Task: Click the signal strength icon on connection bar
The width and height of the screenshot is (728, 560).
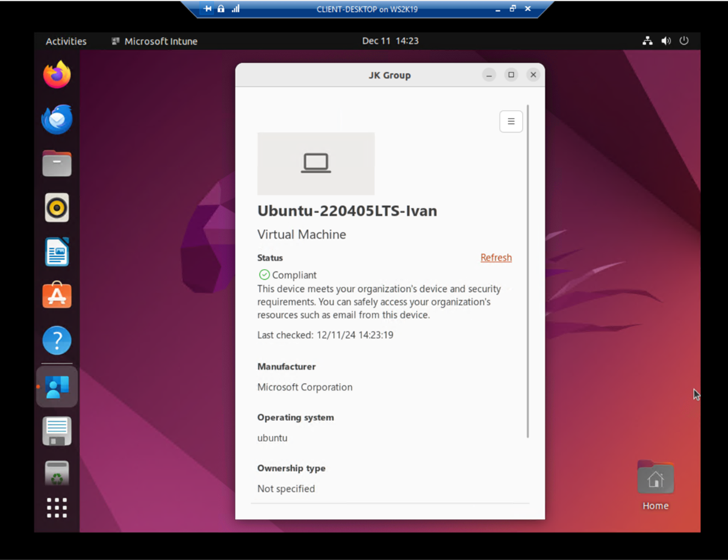Action: point(236,9)
